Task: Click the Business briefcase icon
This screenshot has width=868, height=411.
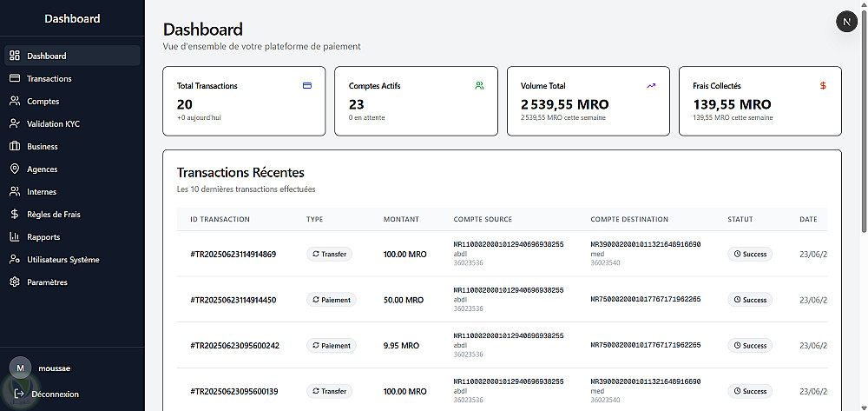Action: click(x=15, y=147)
